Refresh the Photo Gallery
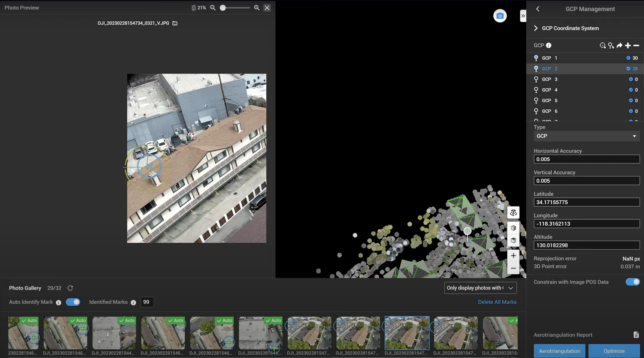Screen dimensions: 644x358 point(70,288)
